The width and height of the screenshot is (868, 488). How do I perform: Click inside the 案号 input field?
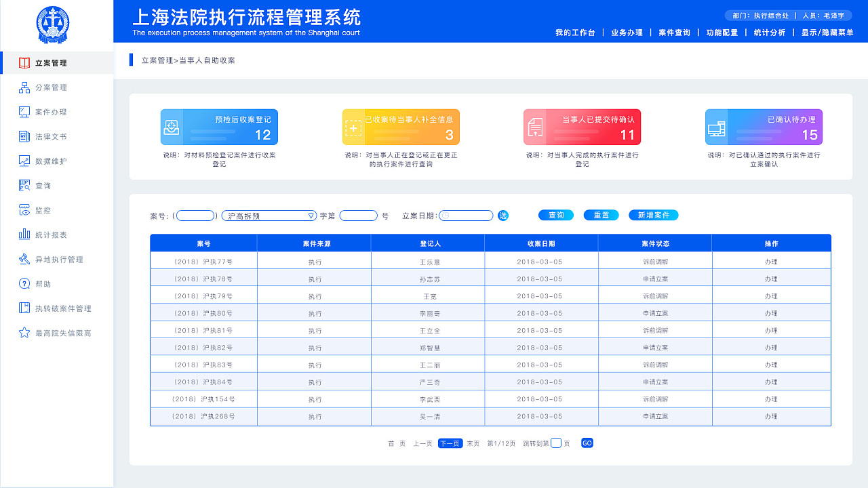195,215
